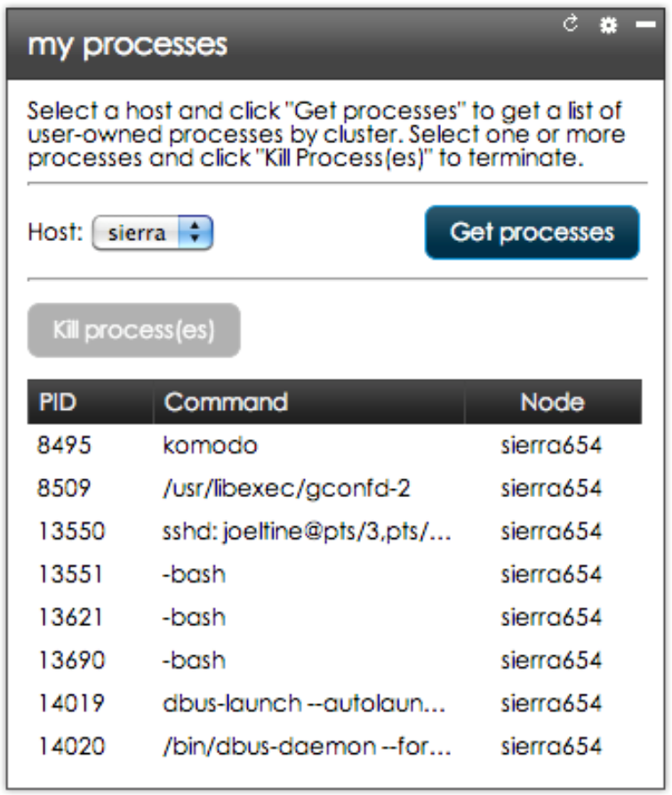This screenshot has width=672, height=795.
Task: Click the instruction text paragraph
Action: [326, 136]
